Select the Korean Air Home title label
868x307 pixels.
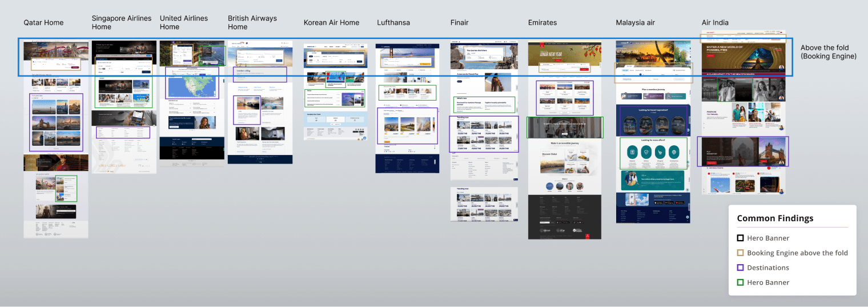331,23
